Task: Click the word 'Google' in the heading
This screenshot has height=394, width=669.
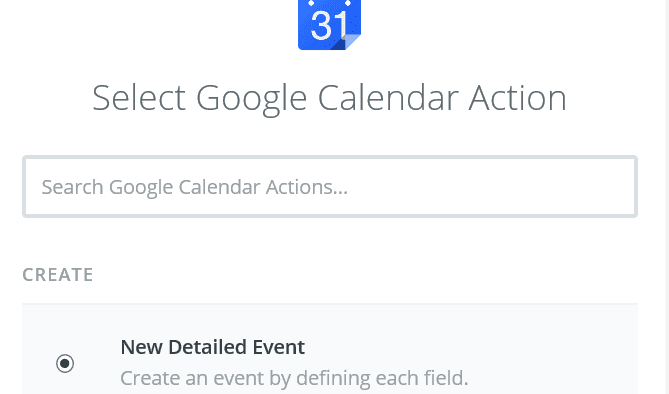Action: coord(251,99)
